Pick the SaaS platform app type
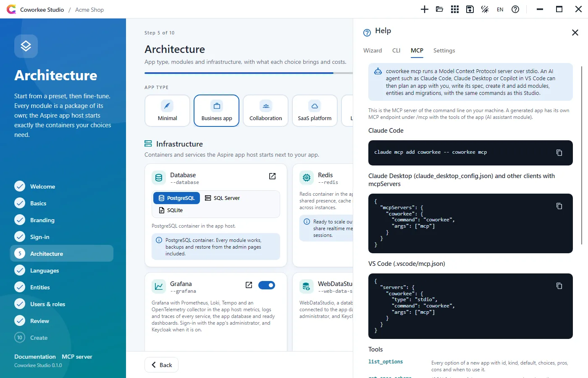The height and width of the screenshot is (378, 588). [315, 110]
